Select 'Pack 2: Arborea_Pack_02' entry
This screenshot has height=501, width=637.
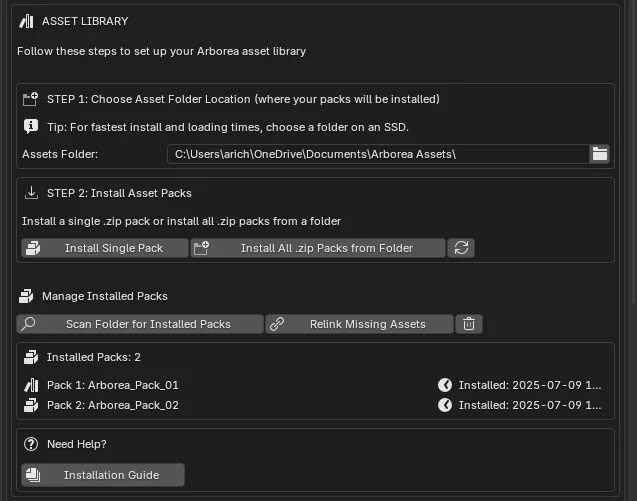click(x=113, y=405)
